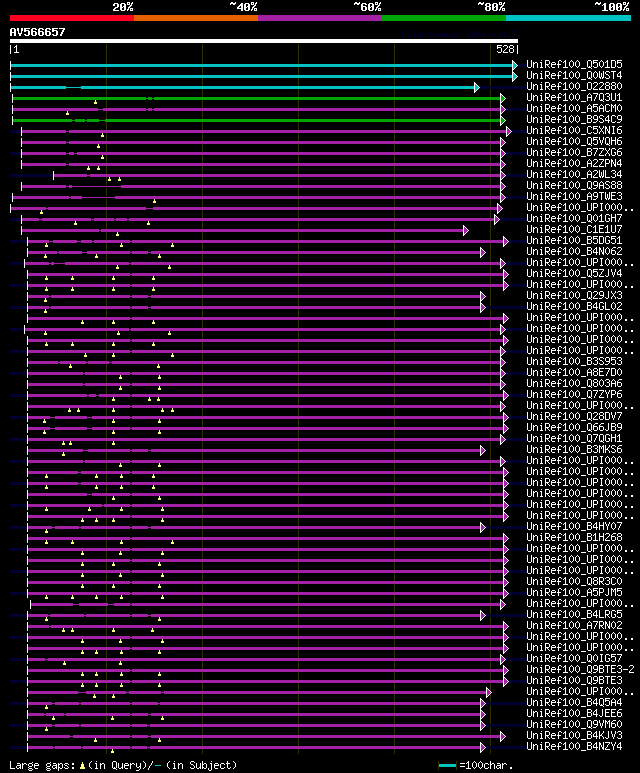The height and width of the screenshot is (773, 640).
Task: Click the arrowhead ending the UniRef100_Q01GH7 alignment
Action: tap(497, 219)
